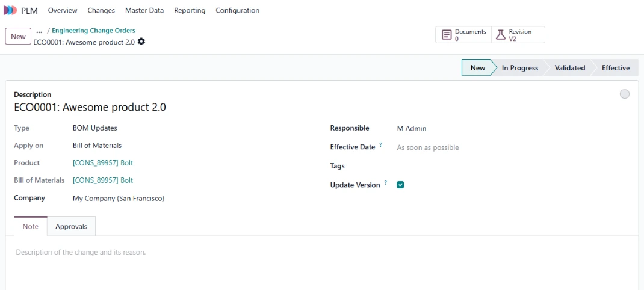The width and height of the screenshot is (644, 290).
Task: Open the Overview menu
Action: pos(63,11)
